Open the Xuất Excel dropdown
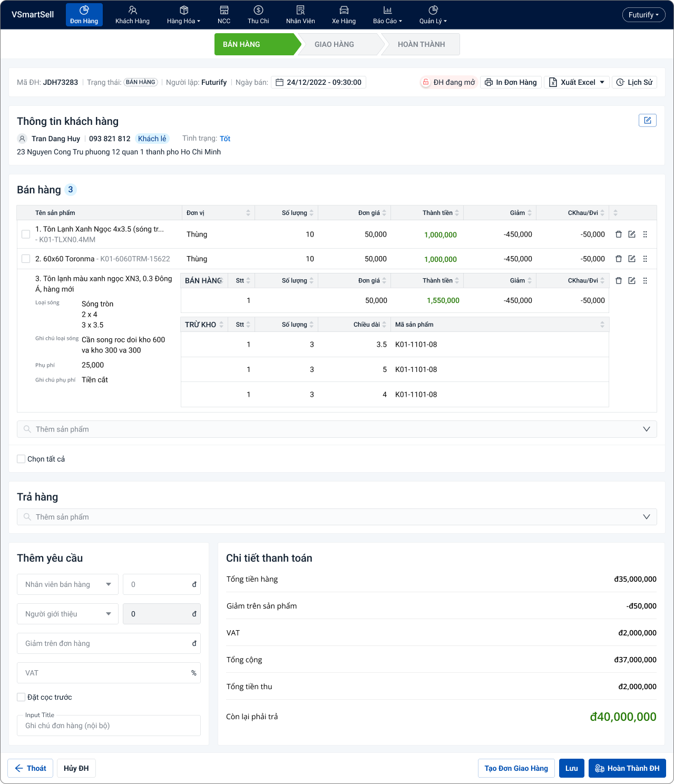The image size is (674, 784). tap(577, 82)
